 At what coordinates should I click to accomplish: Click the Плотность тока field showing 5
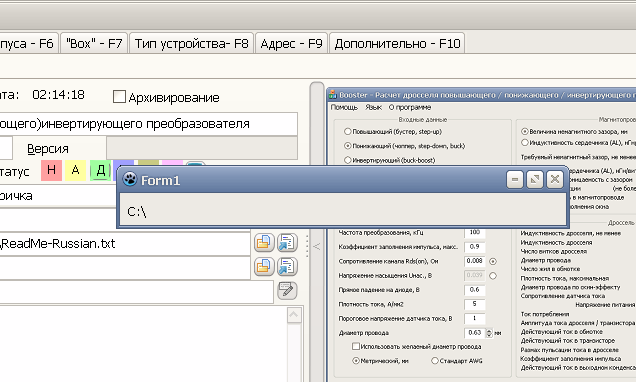475,304
